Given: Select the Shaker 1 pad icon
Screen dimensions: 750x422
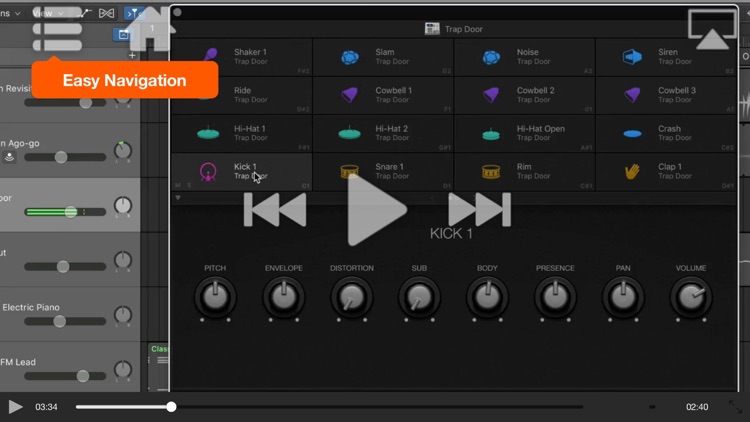Looking at the screenshot, I should (x=210, y=55).
